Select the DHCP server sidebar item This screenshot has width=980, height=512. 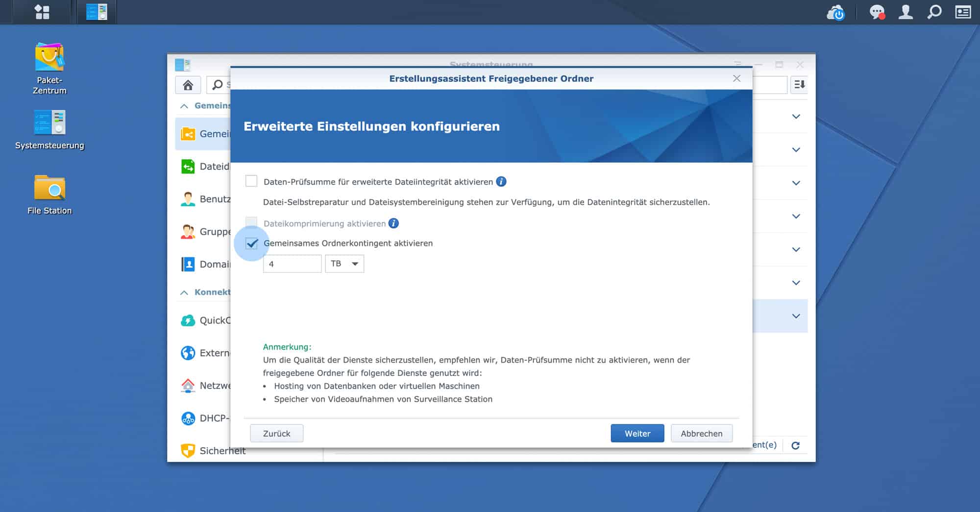[x=203, y=418]
